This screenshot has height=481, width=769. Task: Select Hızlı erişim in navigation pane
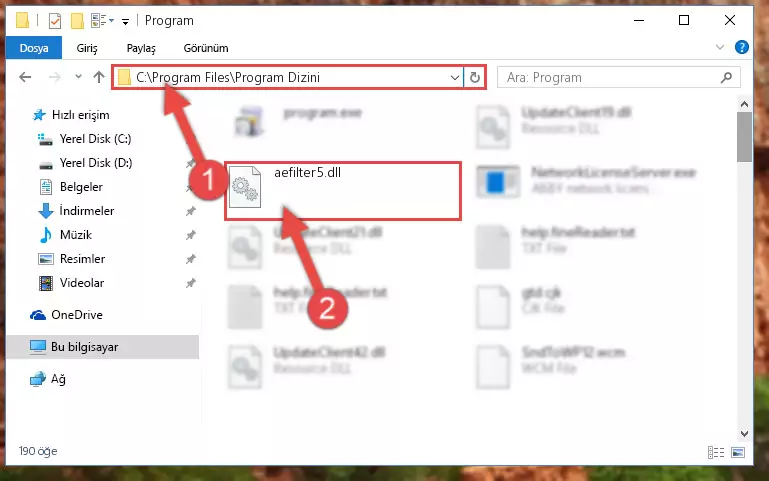(x=71, y=115)
